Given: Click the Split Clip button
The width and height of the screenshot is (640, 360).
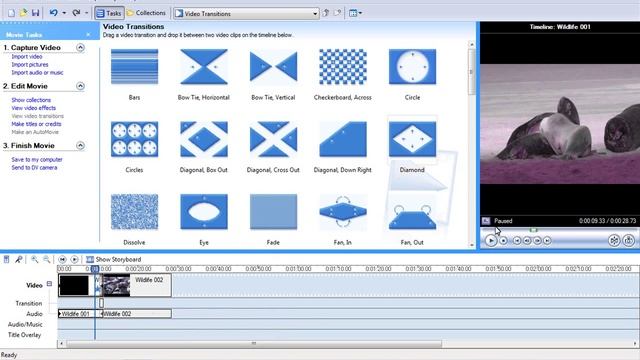Looking at the screenshot, I should coord(614,240).
